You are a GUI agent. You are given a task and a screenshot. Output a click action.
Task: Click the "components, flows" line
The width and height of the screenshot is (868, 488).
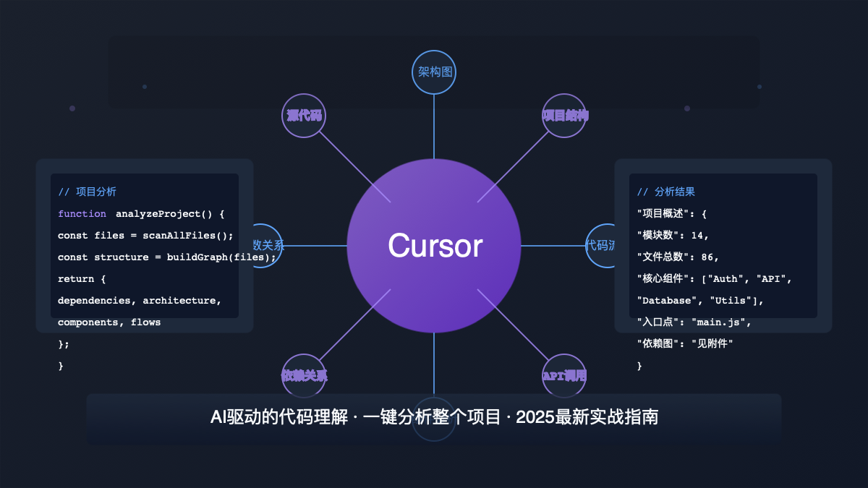point(109,322)
